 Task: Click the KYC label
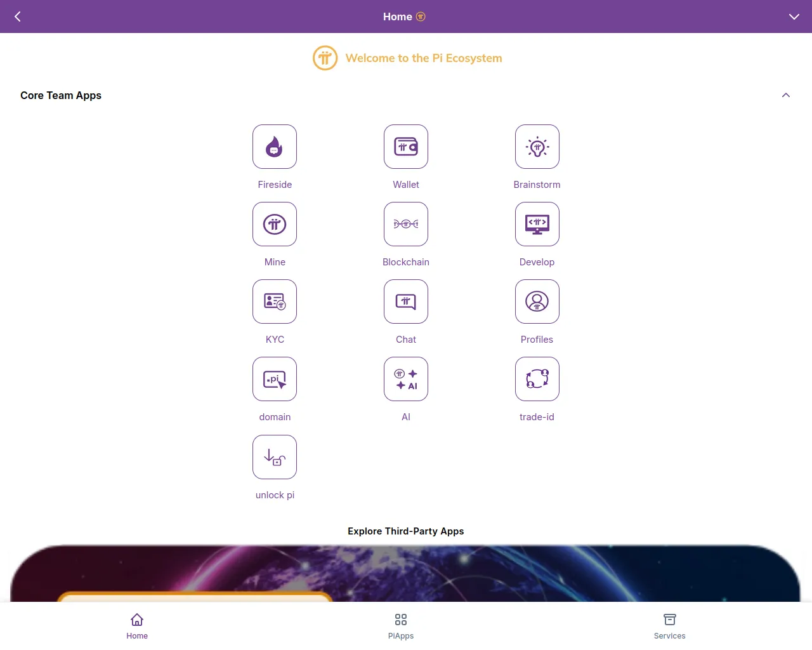pyautogui.click(x=275, y=340)
